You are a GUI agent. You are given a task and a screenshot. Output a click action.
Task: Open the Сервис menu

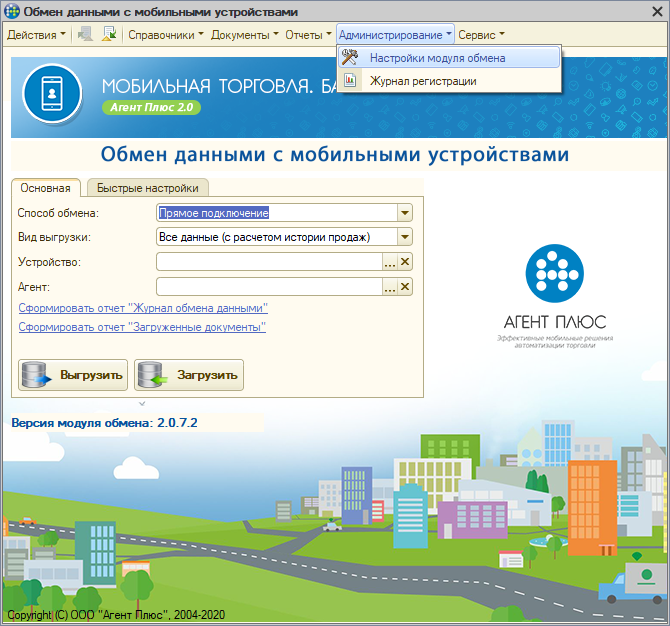(x=481, y=35)
